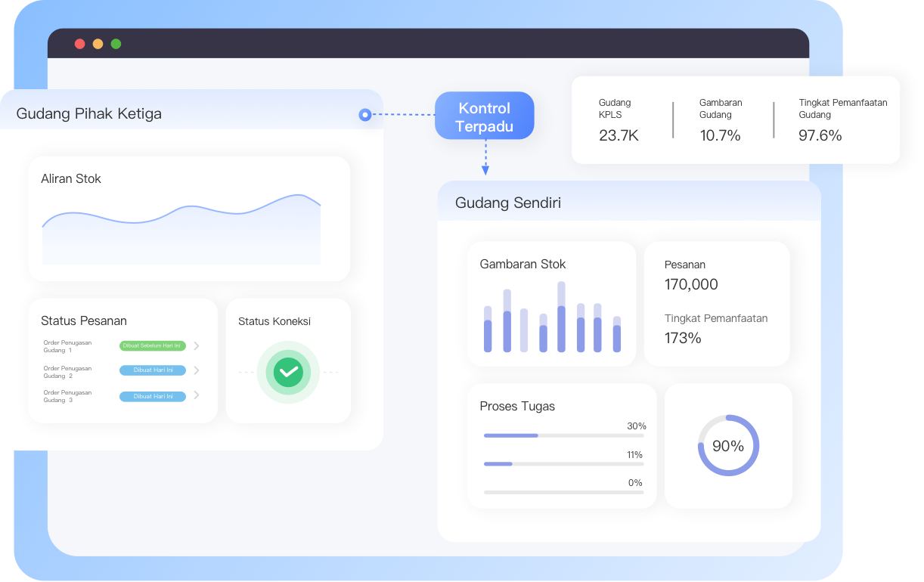Expand Order Penugasan Gudang 2 chevron
Viewport: 924px width, 582px height.
coord(197,370)
